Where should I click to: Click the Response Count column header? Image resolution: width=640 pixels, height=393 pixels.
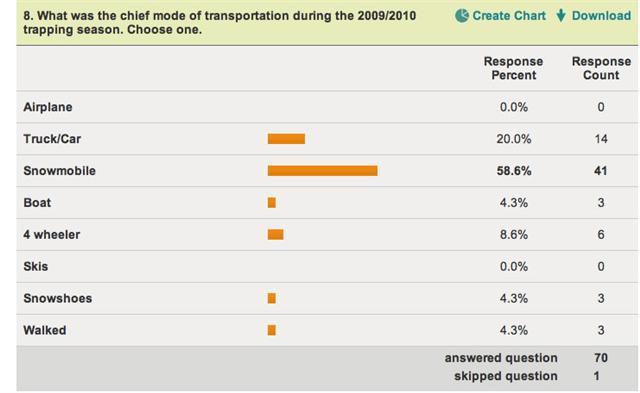click(x=601, y=68)
